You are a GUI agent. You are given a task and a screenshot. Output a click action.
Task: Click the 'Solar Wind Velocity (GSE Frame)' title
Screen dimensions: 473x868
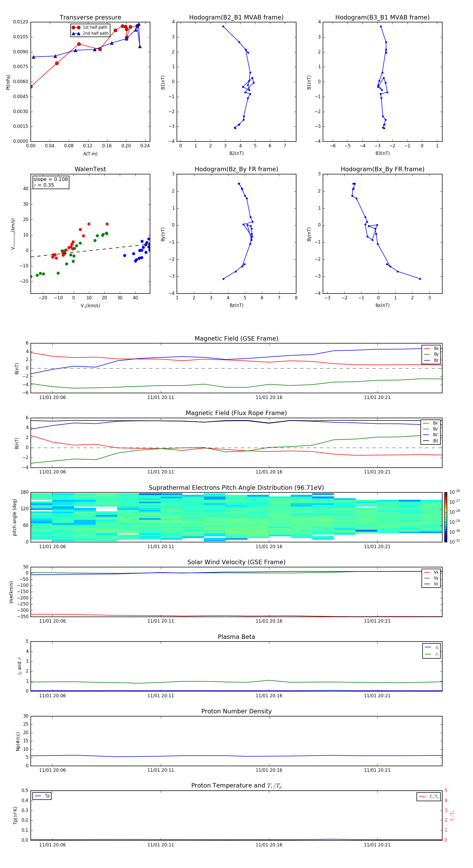click(236, 562)
